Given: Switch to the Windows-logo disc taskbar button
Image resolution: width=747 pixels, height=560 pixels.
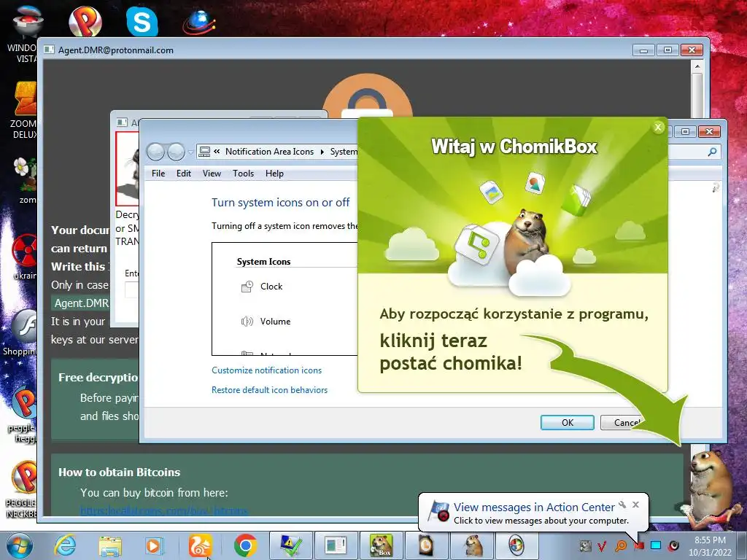Looking at the screenshot, I should (x=517, y=545).
